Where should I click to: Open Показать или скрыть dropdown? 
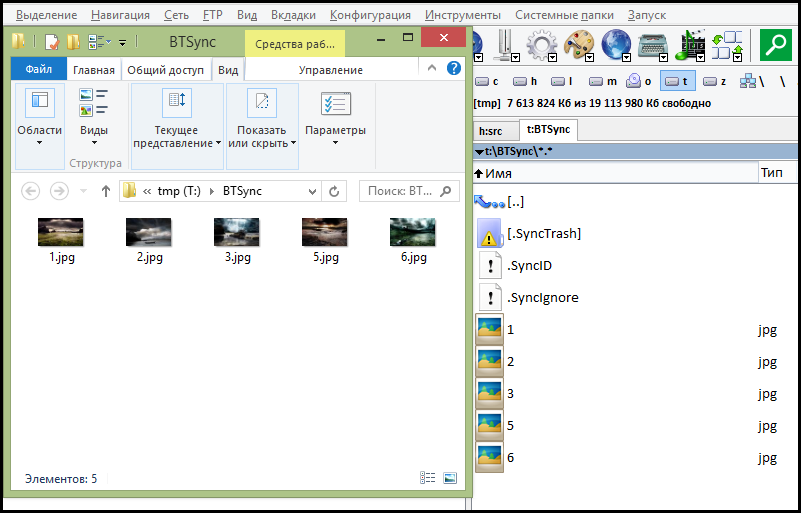[x=262, y=137]
